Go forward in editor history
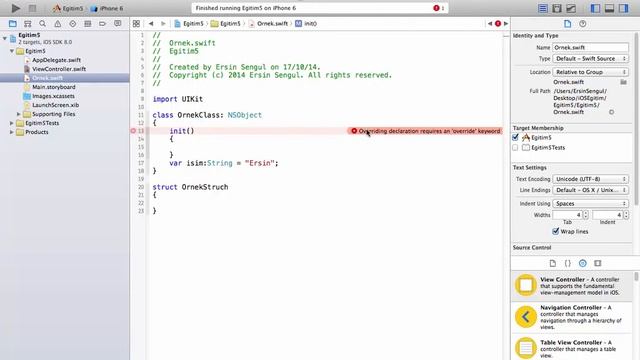This screenshot has width=640, height=360. coord(163,24)
